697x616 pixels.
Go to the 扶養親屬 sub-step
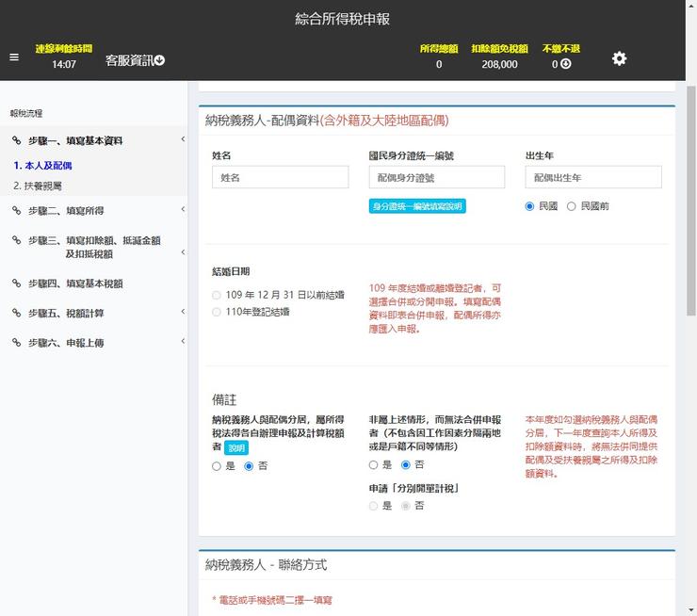[x=43, y=186]
